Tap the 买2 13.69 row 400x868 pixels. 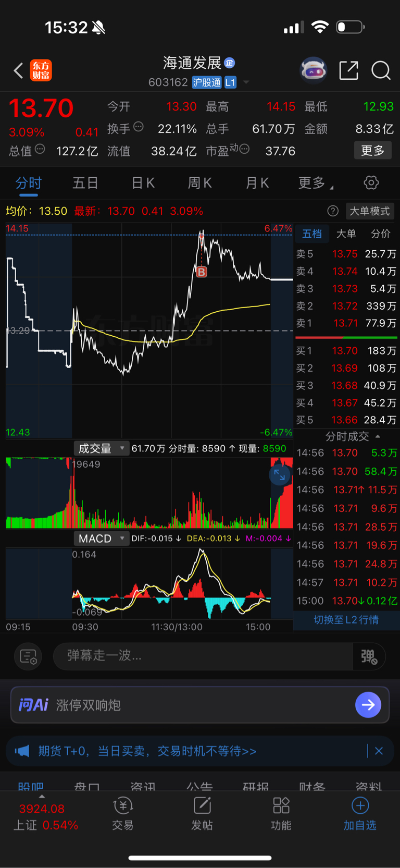[x=346, y=368]
